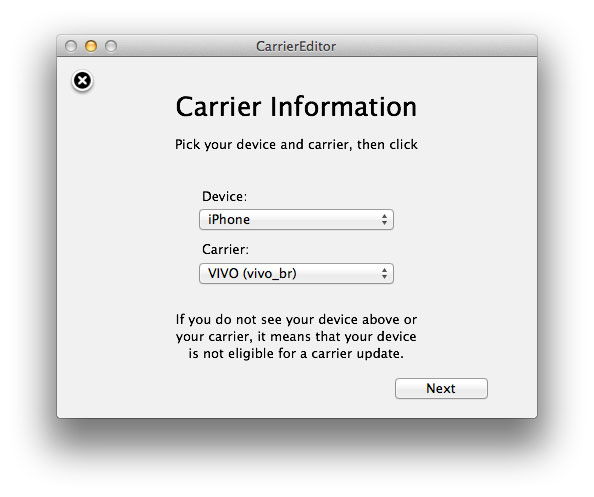Open the Device popup showing iPhone

(296, 220)
